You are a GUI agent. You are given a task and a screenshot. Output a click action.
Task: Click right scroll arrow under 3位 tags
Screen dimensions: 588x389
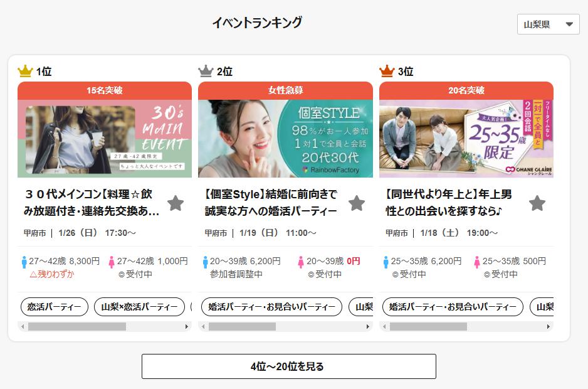[549, 327]
